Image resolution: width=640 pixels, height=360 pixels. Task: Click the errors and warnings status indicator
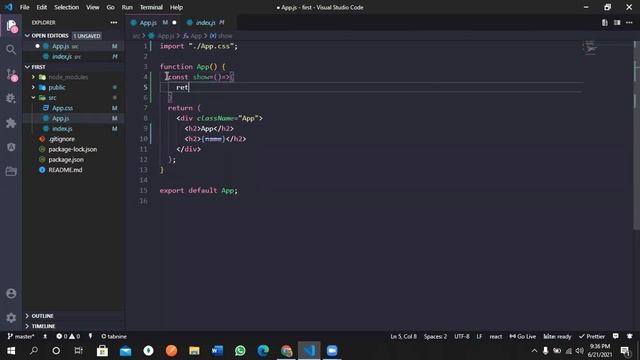[x=68, y=336]
